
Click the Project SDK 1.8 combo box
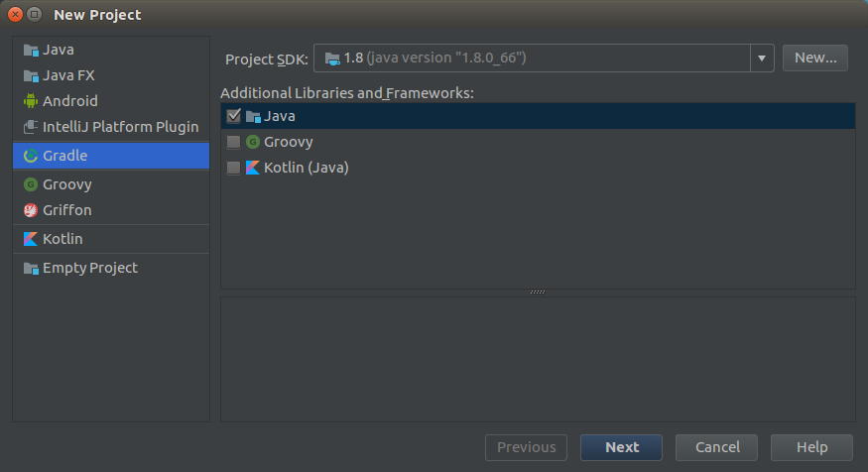544,59
